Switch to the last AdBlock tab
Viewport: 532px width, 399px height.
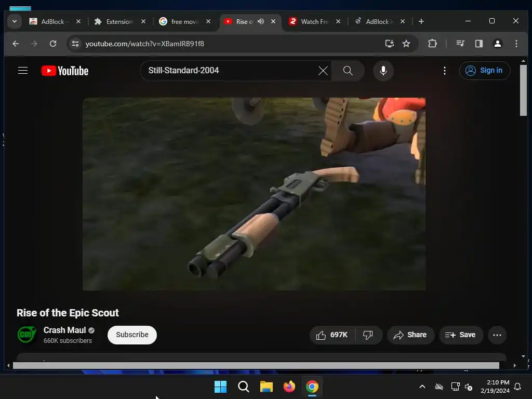[379, 21]
